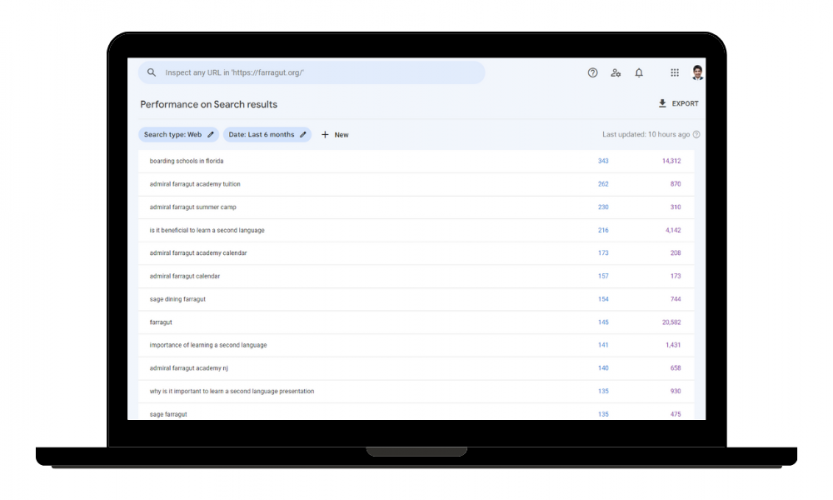The image size is (833, 500).
Task: Select query is it beneficial to learn a second language
Action: [207, 230]
